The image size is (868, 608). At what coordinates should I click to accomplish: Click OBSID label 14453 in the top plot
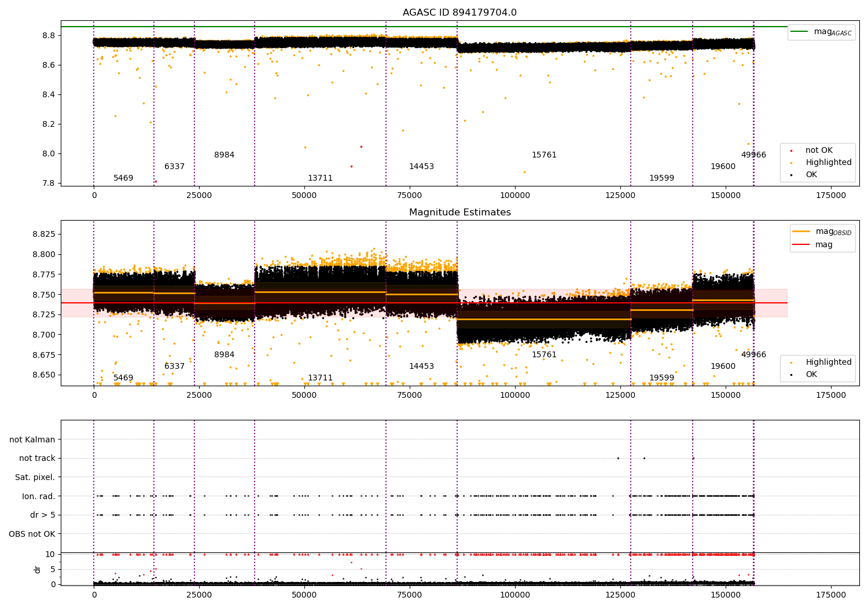(x=421, y=167)
